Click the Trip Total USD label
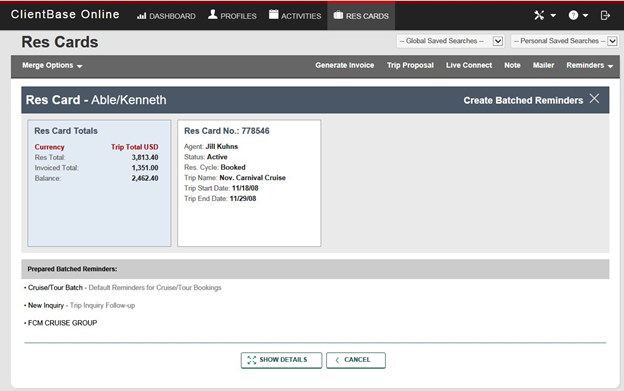The height and width of the screenshot is (391, 624). pyautogui.click(x=135, y=147)
